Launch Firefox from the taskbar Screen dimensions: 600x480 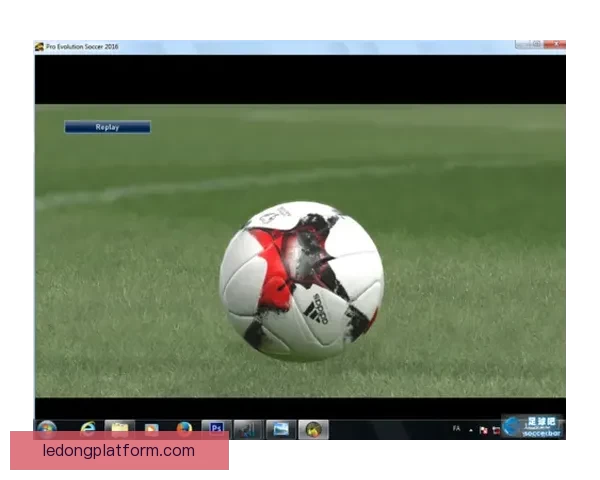click(x=184, y=429)
